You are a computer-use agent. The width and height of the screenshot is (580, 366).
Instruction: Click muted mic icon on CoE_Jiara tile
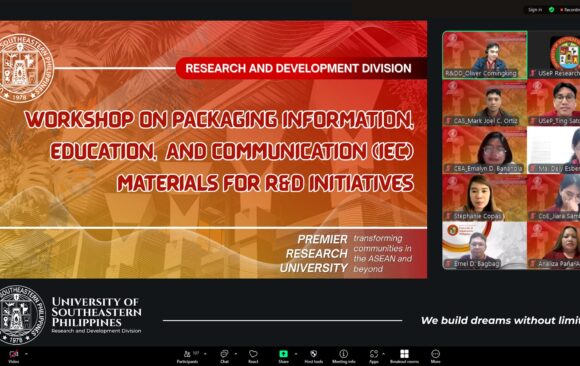tap(533, 216)
